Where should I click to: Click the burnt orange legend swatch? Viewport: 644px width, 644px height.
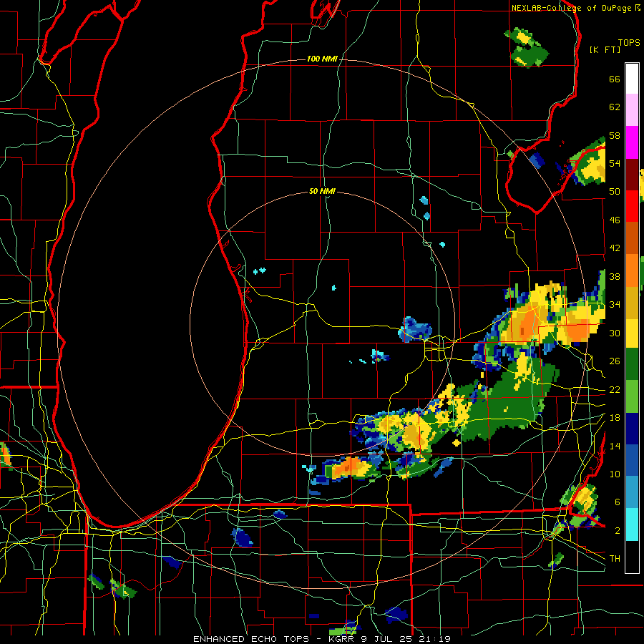632,238
